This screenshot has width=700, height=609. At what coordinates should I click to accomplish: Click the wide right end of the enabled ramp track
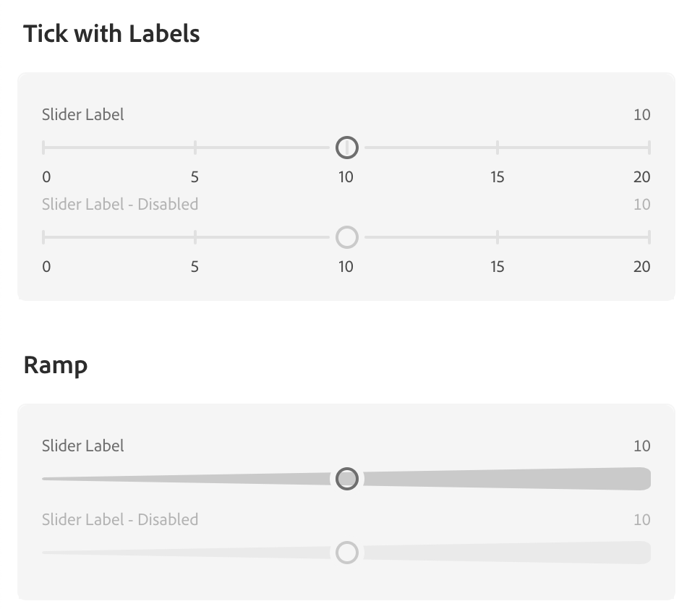[640, 479]
